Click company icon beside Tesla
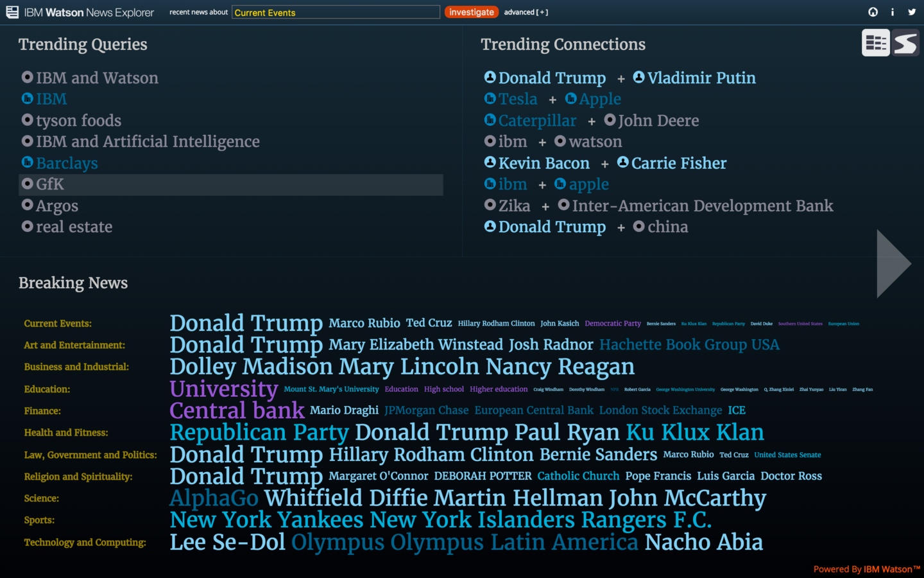The height and width of the screenshot is (578, 924). pyautogui.click(x=490, y=98)
